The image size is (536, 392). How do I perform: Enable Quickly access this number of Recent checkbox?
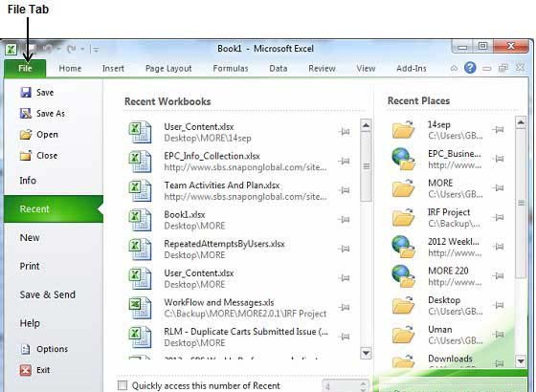(123, 385)
